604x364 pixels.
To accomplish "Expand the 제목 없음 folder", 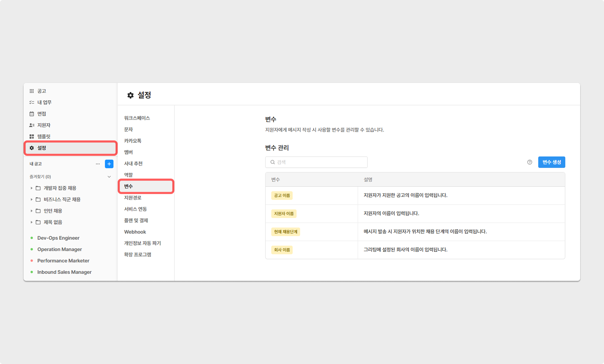I will (32, 222).
